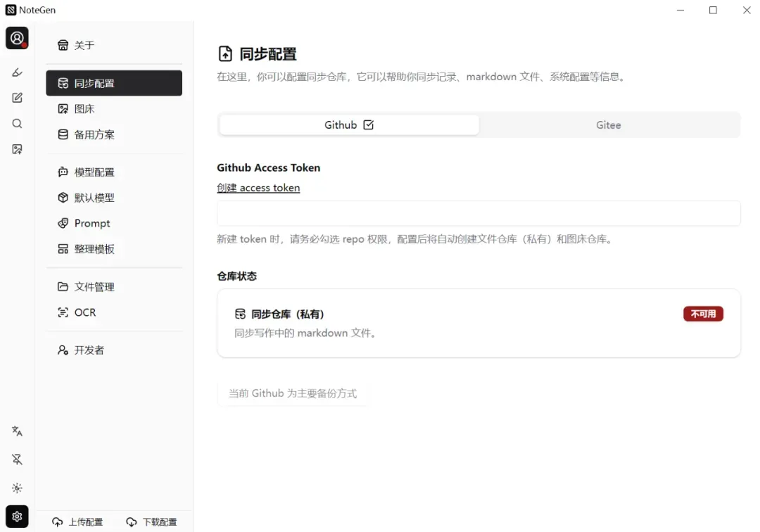Open the image gallery icon in left rail

tap(17, 149)
